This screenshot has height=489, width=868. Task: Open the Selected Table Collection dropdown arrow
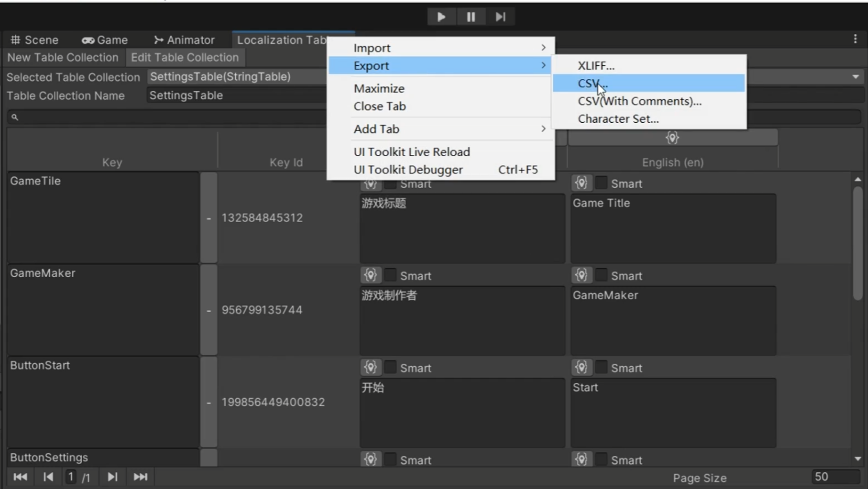856,77
